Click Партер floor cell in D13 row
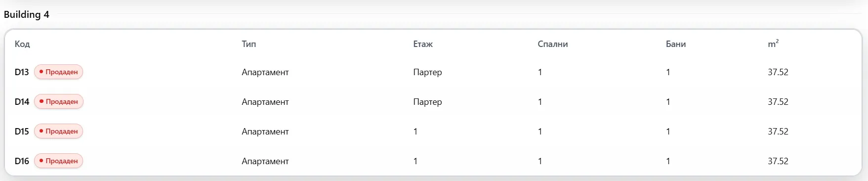The image size is (868, 181). [427, 72]
